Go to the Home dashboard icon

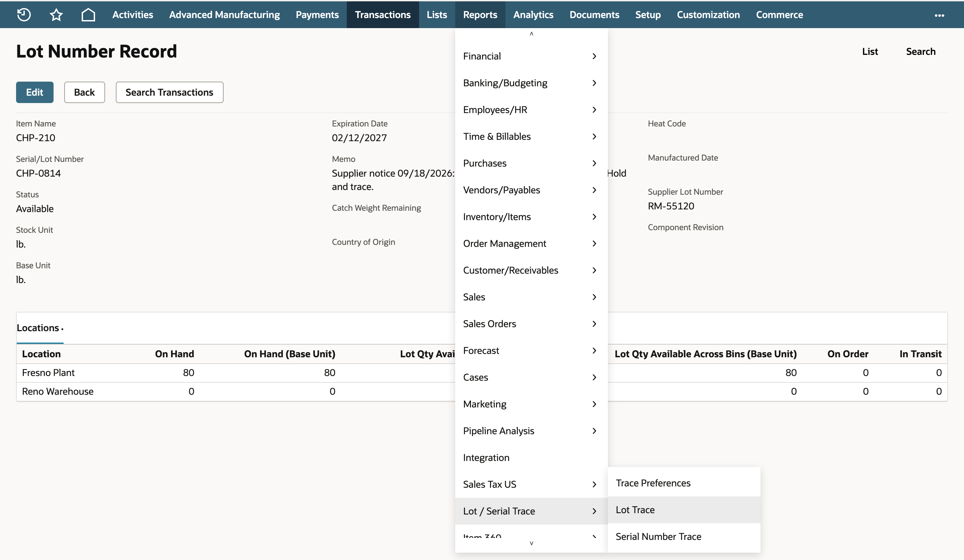tap(88, 14)
